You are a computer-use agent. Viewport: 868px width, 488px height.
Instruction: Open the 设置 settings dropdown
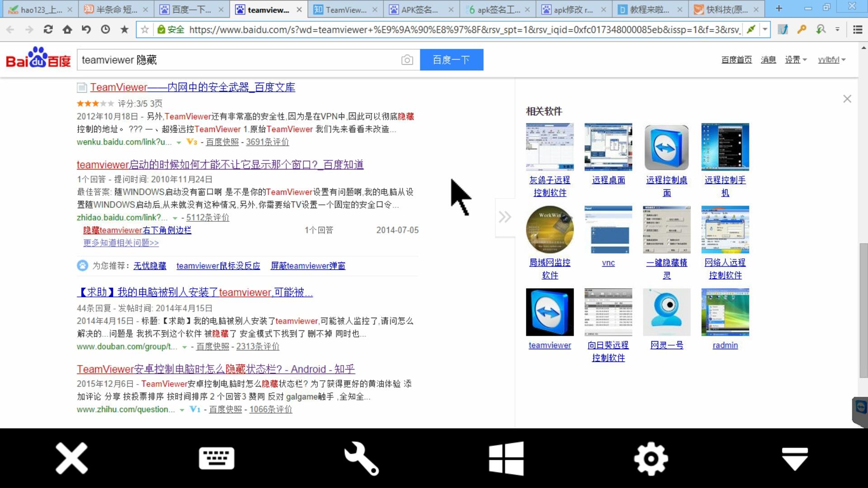point(796,60)
